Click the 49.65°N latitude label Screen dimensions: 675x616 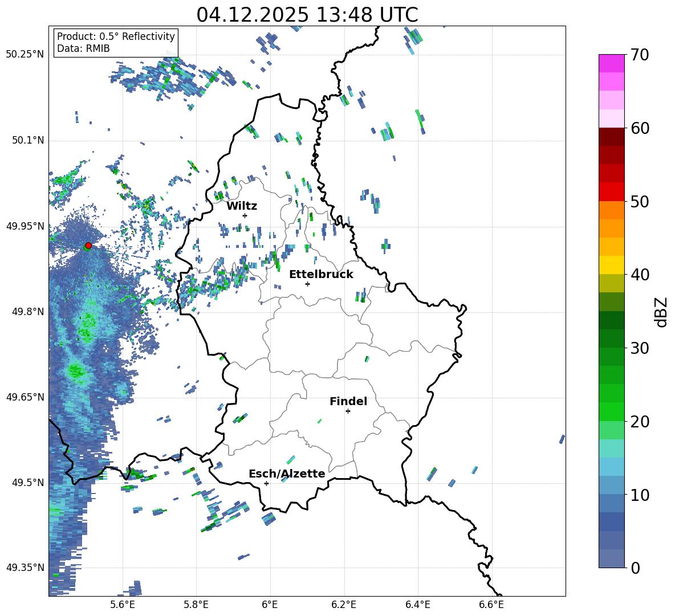pos(25,397)
